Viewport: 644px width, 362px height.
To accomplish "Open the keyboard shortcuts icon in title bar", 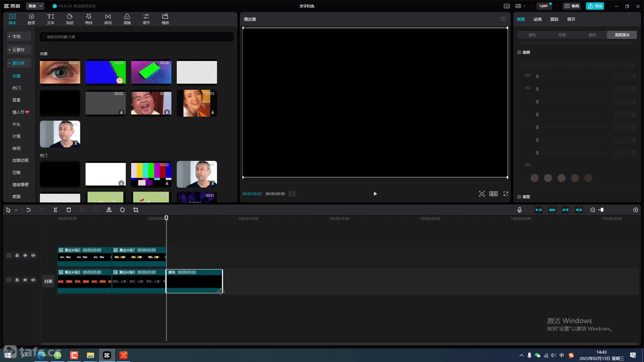I will (x=507, y=6).
